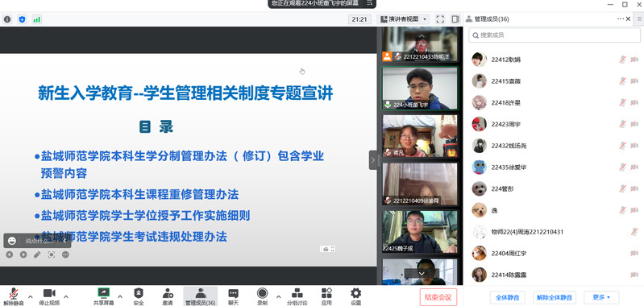
Task: Toggle mute for member 22412耿娟
Action: point(623,60)
